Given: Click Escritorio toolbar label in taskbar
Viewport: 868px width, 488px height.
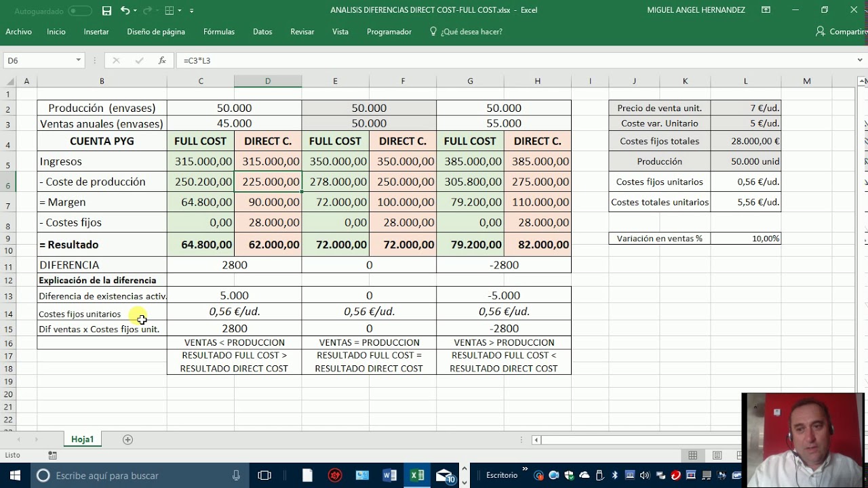Looking at the screenshot, I should (x=502, y=475).
